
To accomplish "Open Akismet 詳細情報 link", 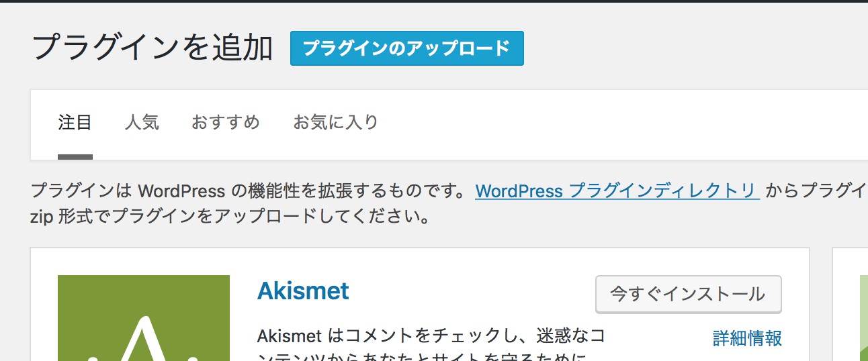I will [x=747, y=338].
